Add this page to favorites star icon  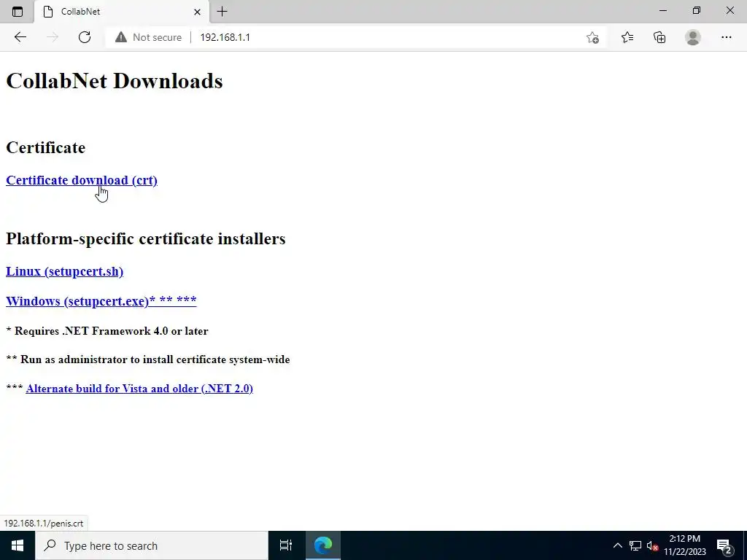[x=592, y=37]
